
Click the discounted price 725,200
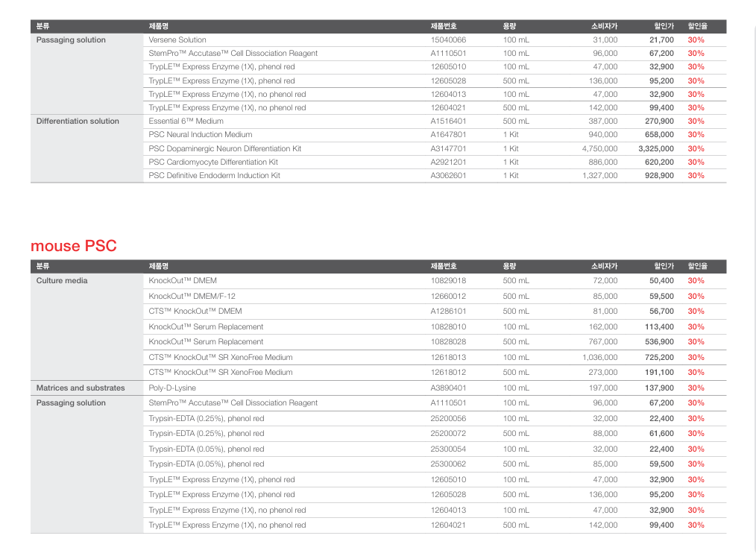click(659, 358)
